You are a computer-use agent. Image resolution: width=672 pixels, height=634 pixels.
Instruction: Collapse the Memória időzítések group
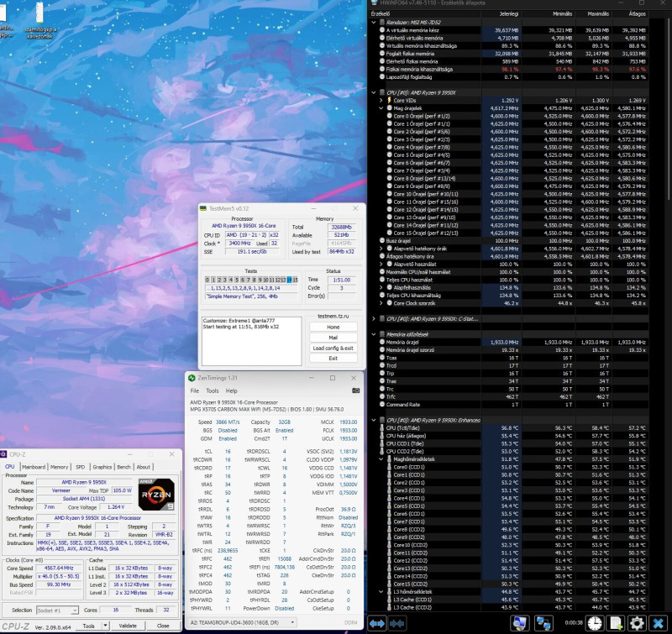click(374, 334)
